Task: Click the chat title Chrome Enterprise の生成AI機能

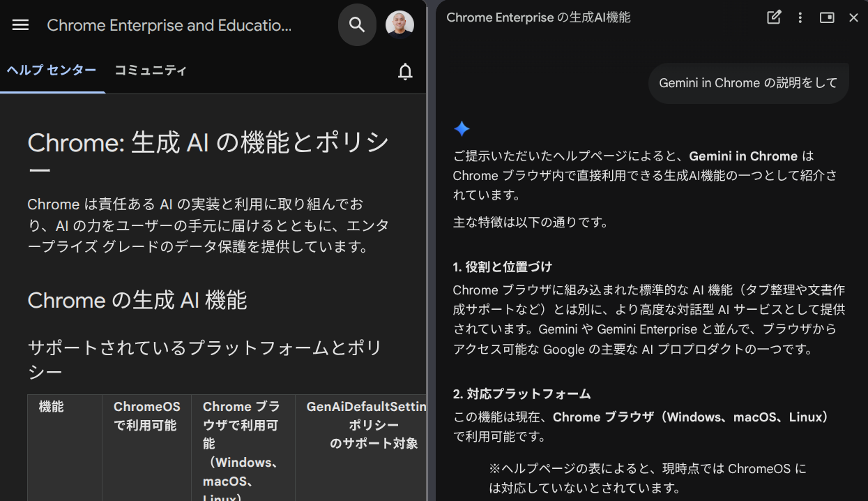Action: click(x=538, y=17)
